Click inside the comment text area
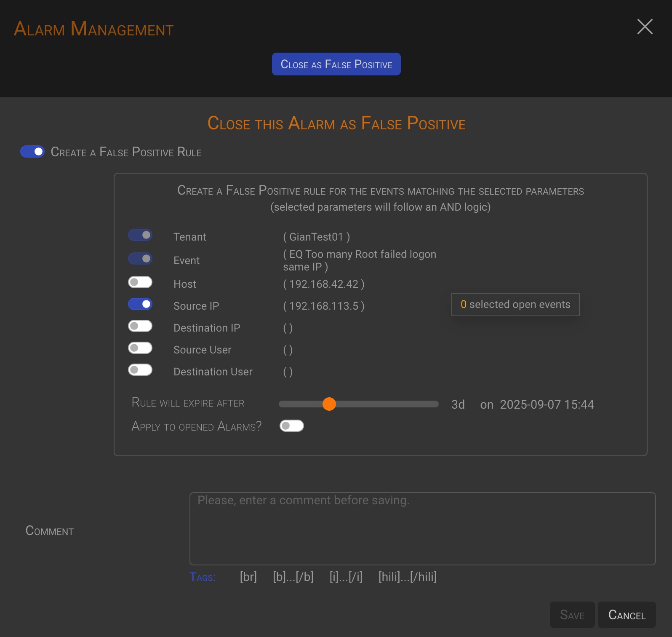The height and width of the screenshot is (637, 672). (x=422, y=528)
